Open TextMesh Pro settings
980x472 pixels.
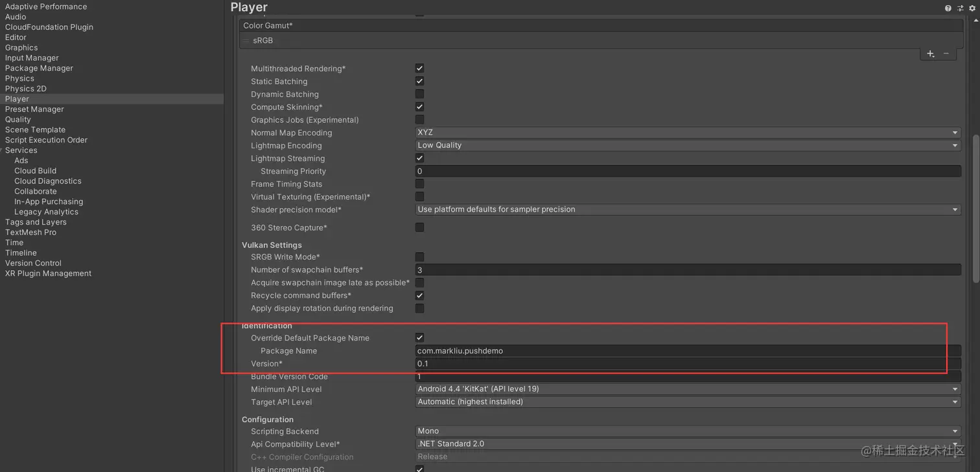click(x=30, y=232)
